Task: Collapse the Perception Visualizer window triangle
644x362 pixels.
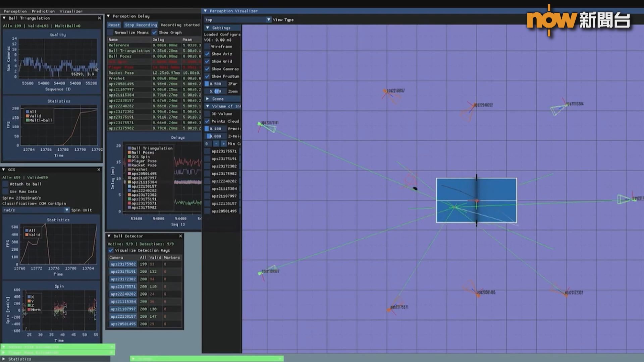Action: click(205, 11)
